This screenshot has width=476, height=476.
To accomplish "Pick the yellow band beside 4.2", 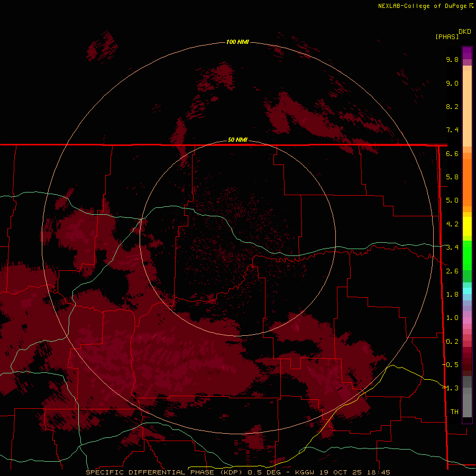I will tap(467, 226).
